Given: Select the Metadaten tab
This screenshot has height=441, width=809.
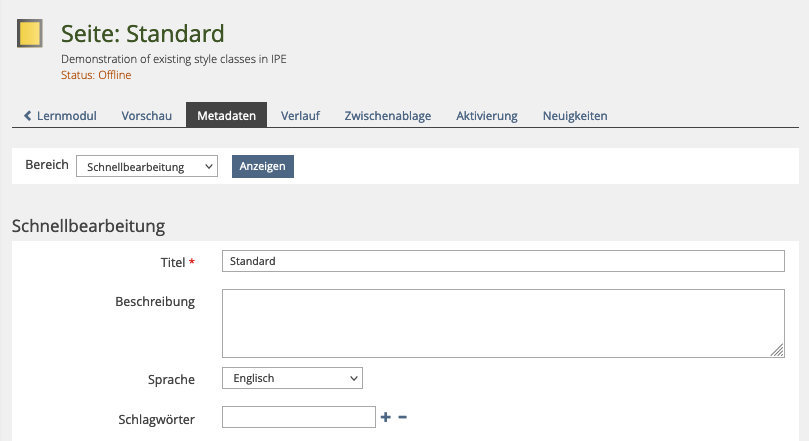Looking at the screenshot, I should click(x=227, y=116).
